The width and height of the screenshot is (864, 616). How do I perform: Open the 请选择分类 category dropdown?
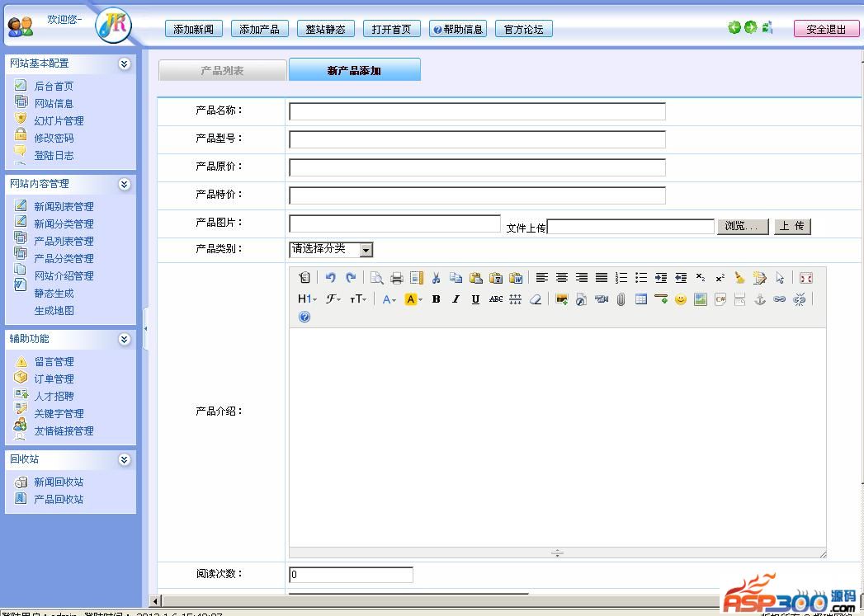point(331,249)
